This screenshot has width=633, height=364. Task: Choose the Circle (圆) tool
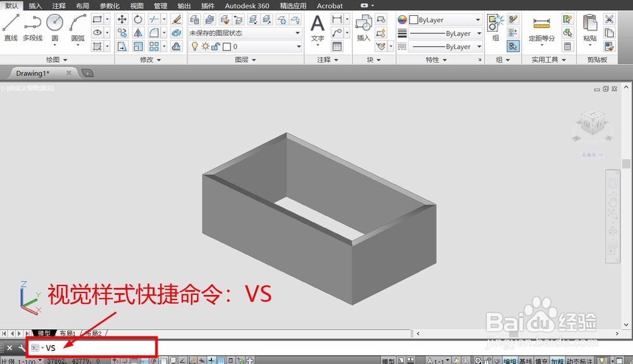pos(54,28)
